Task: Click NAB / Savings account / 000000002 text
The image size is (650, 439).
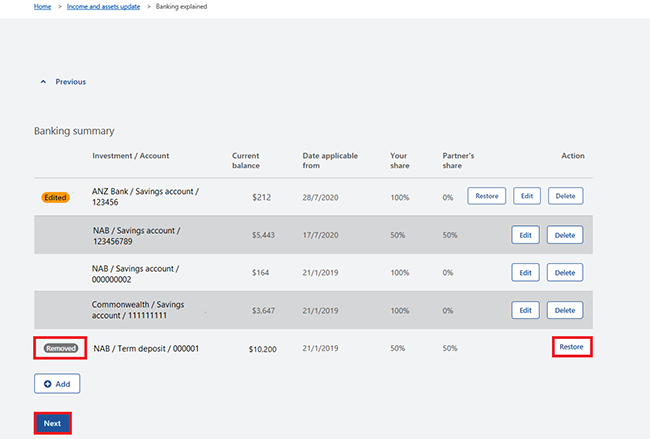Action: coord(136,274)
